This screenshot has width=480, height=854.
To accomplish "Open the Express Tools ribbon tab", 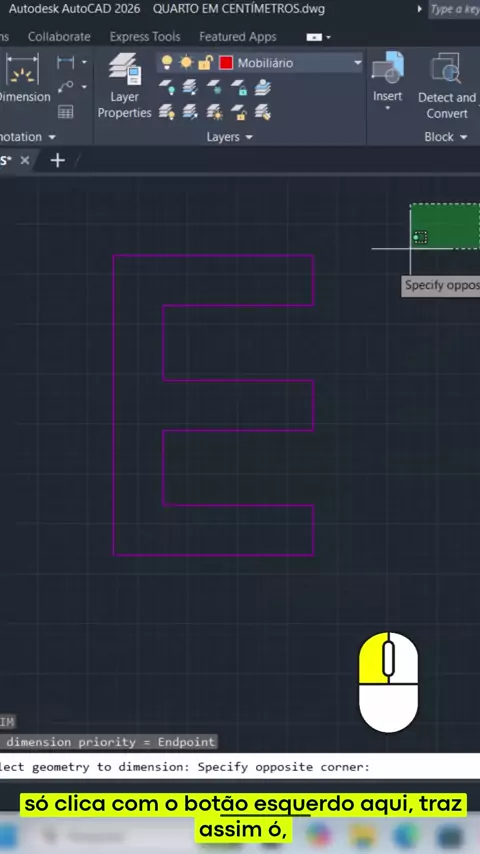I will point(145,36).
